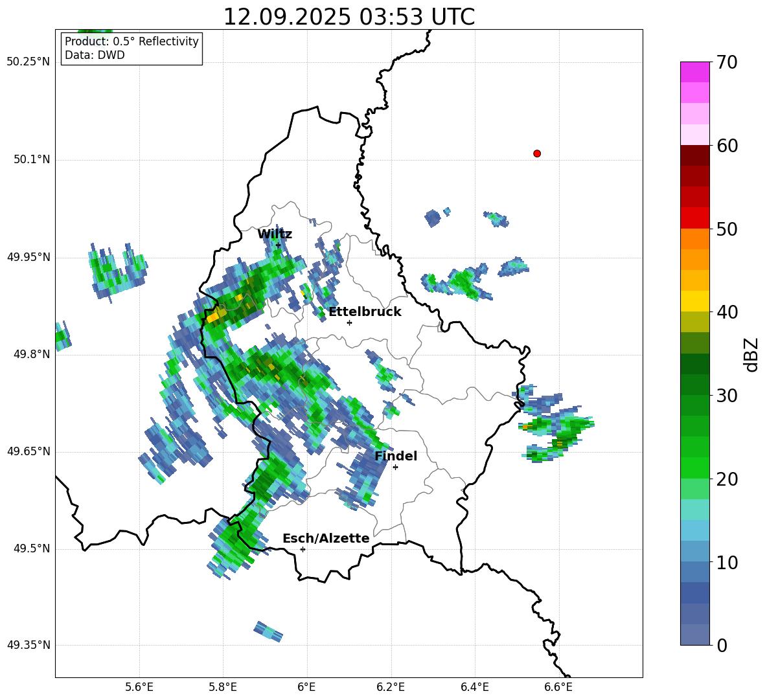Click the Esch/Alzette city label
The image size is (767, 700).
click(x=326, y=539)
